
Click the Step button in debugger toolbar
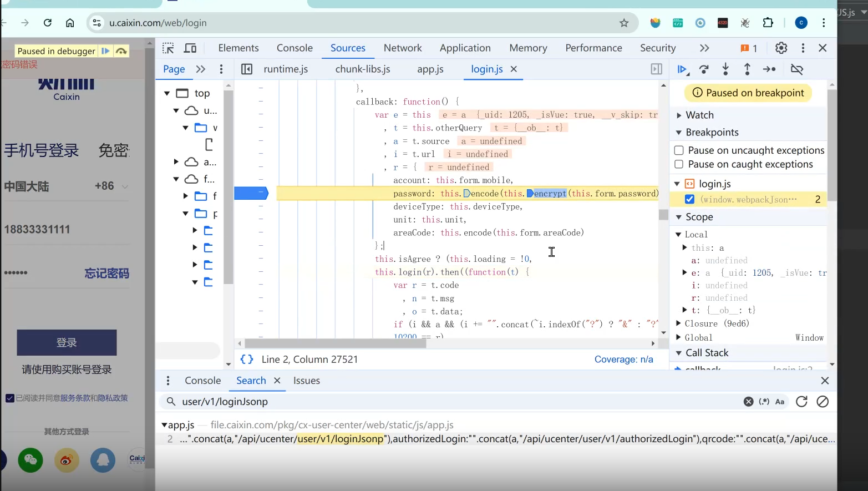tap(769, 69)
